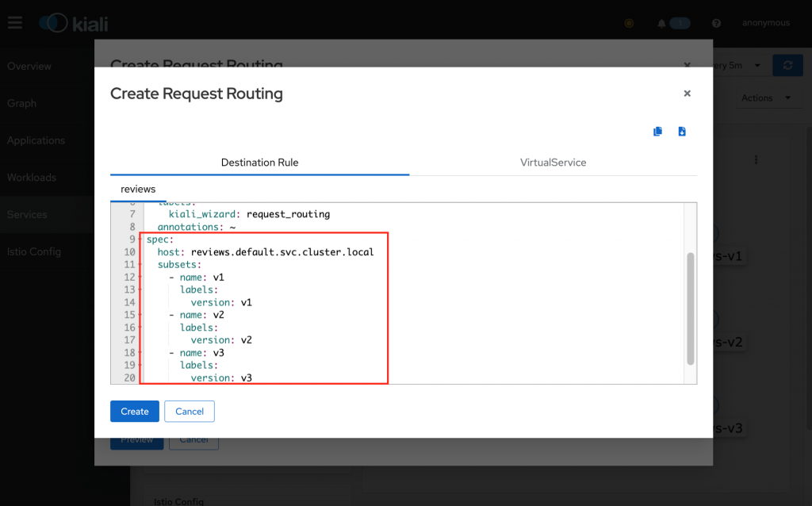Open the anonymous user menu

pyautogui.click(x=765, y=23)
